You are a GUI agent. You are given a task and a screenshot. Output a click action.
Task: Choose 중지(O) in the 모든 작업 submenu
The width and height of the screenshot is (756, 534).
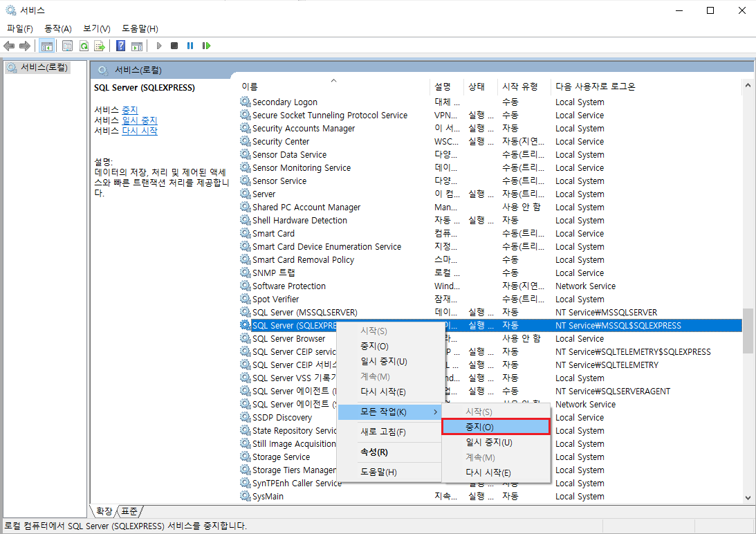(x=496, y=427)
